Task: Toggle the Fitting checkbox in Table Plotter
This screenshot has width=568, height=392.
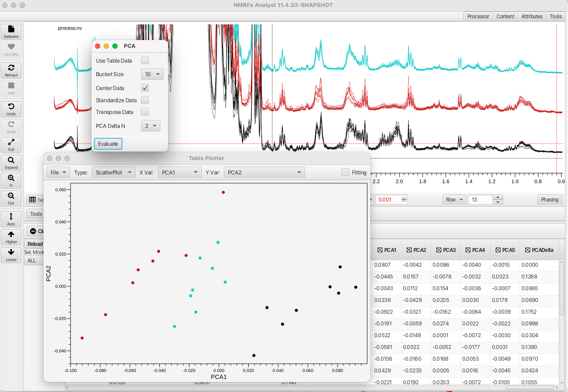Action: [345, 172]
